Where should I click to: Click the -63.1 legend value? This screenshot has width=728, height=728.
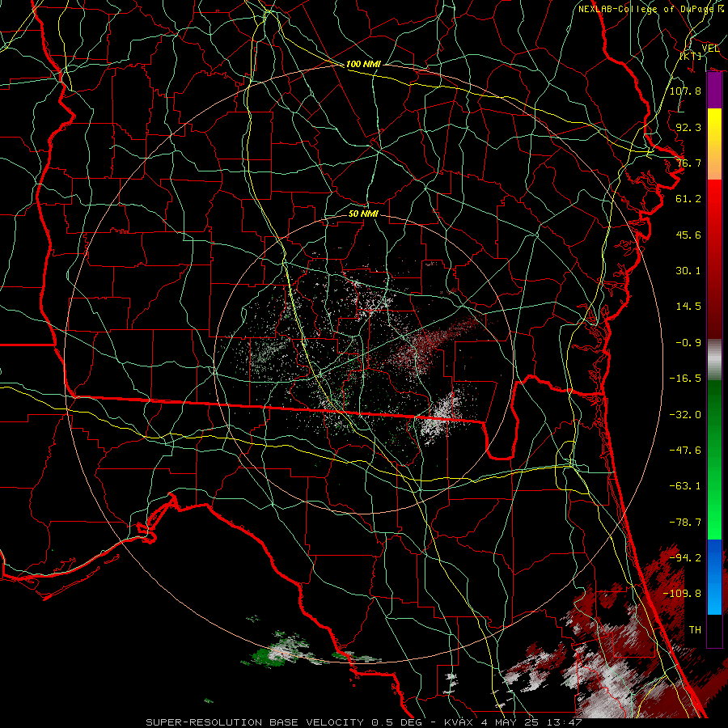pyautogui.click(x=685, y=486)
